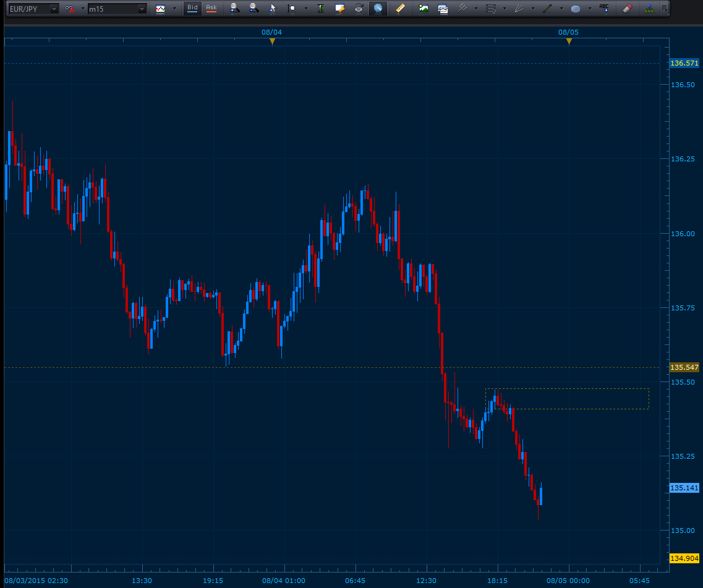Screen dimensions: 703x588
Task: Select the trend line drawing tool
Action: [x=547, y=9]
